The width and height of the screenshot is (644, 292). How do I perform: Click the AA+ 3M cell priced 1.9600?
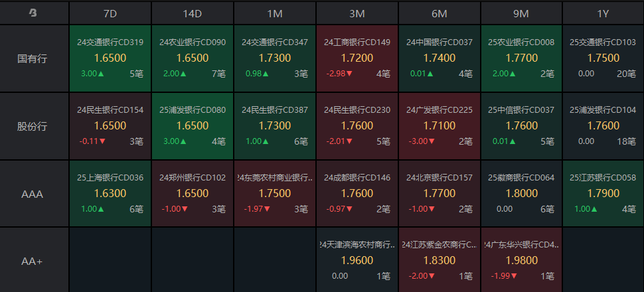pos(357,261)
